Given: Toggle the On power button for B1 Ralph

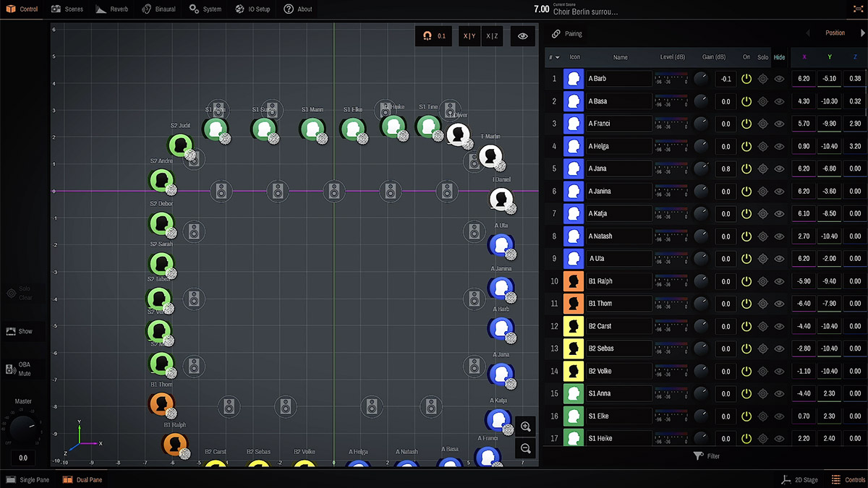Looking at the screenshot, I should tap(746, 281).
